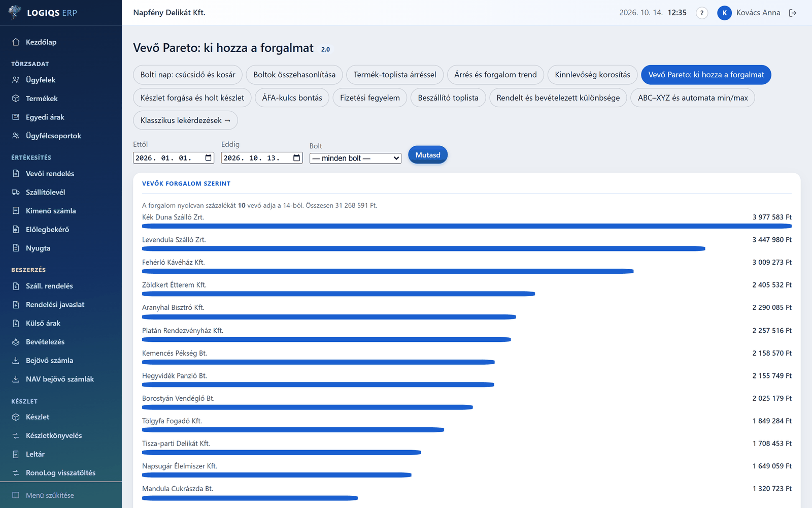The image size is (812, 508).
Task: Click the Egyedi árak icon
Action: (x=16, y=117)
